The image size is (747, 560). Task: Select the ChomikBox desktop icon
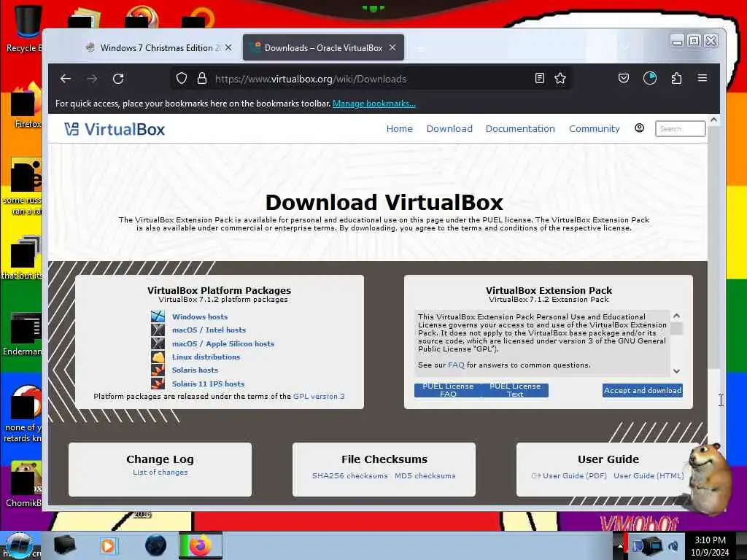pyautogui.click(x=23, y=484)
